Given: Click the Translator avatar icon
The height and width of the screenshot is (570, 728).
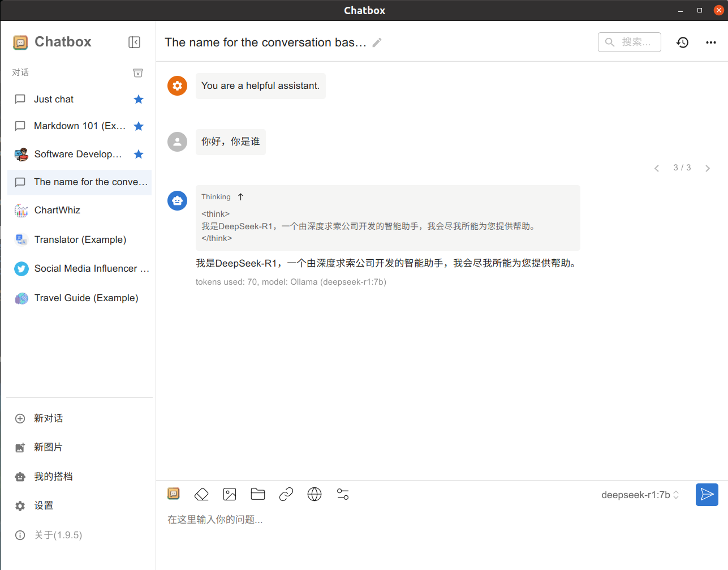Looking at the screenshot, I should (x=21, y=239).
